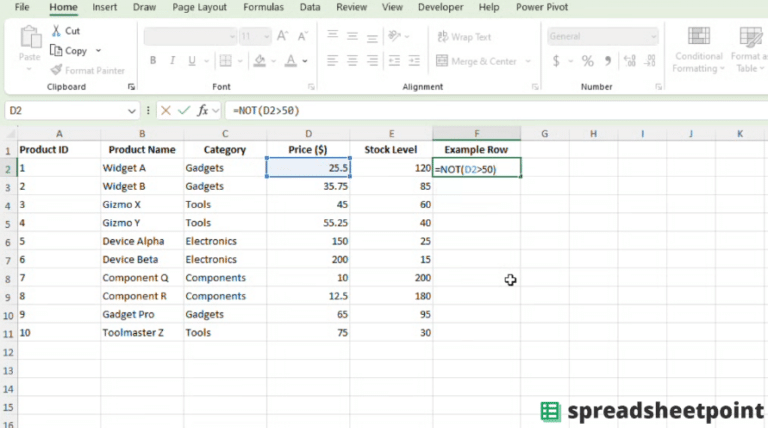The height and width of the screenshot is (428, 768).
Task: Open the Page Layout tab
Action: pos(199,7)
